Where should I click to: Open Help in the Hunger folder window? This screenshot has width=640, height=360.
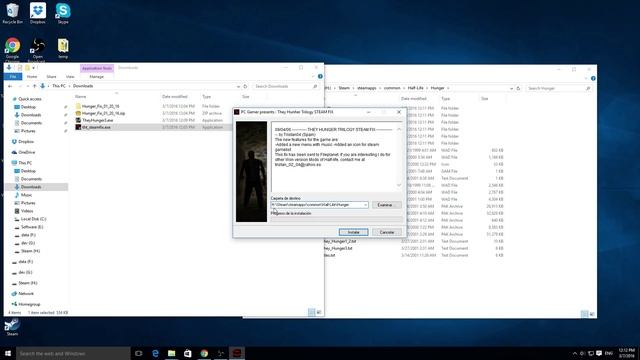point(593,78)
